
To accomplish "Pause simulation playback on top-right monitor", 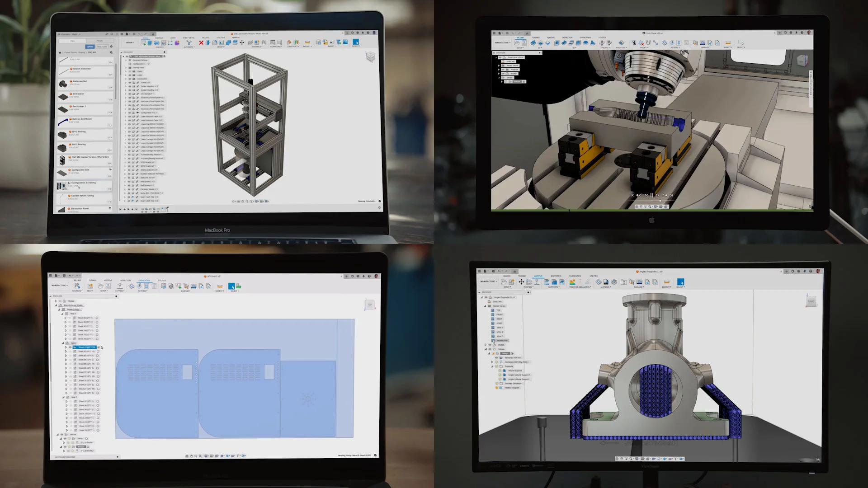I will [652, 195].
